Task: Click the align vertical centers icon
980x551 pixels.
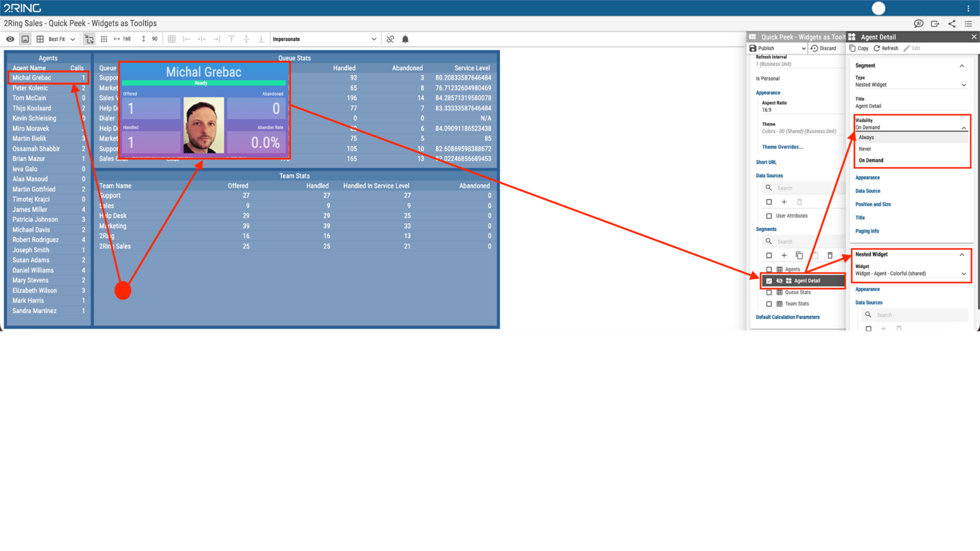Action: point(246,40)
